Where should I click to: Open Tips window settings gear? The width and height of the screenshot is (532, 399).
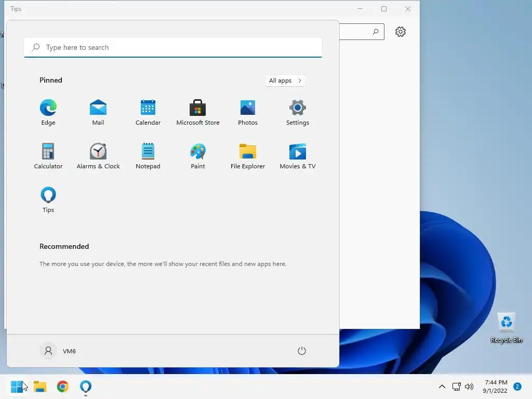401,32
